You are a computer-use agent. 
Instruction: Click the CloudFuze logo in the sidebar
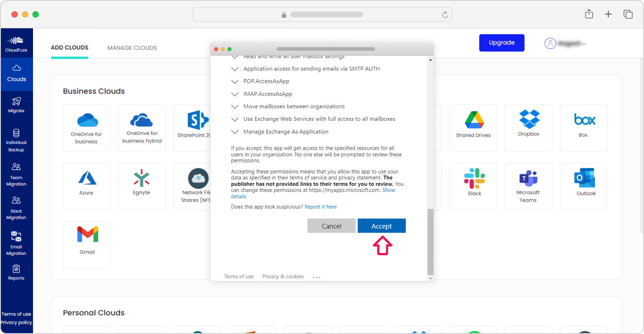pos(17,44)
